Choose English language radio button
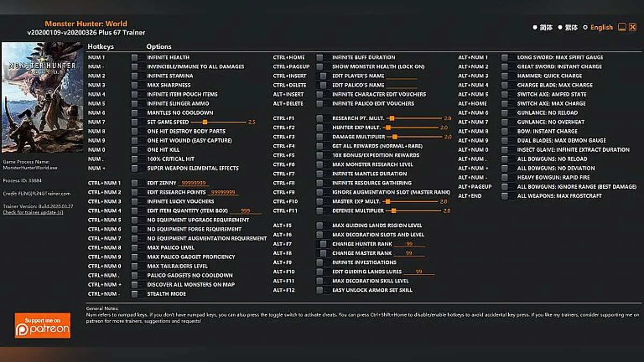Image resolution: width=644 pixels, height=362 pixels. (x=586, y=27)
